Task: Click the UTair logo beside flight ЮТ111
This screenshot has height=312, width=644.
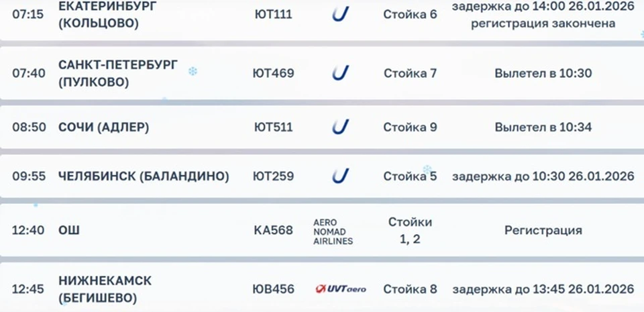Action: click(x=341, y=15)
